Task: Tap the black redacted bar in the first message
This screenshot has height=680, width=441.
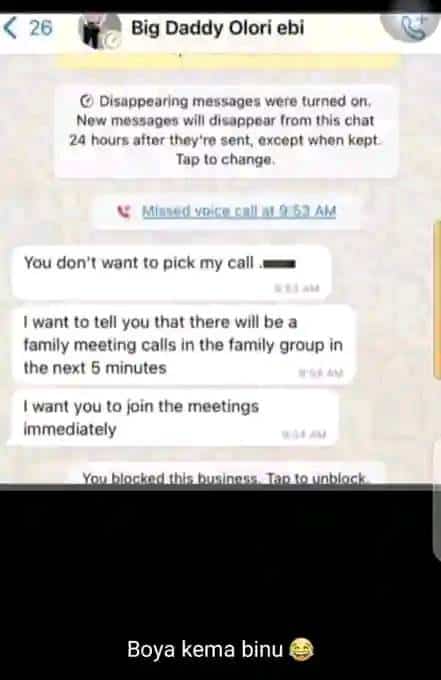Action: (279, 263)
